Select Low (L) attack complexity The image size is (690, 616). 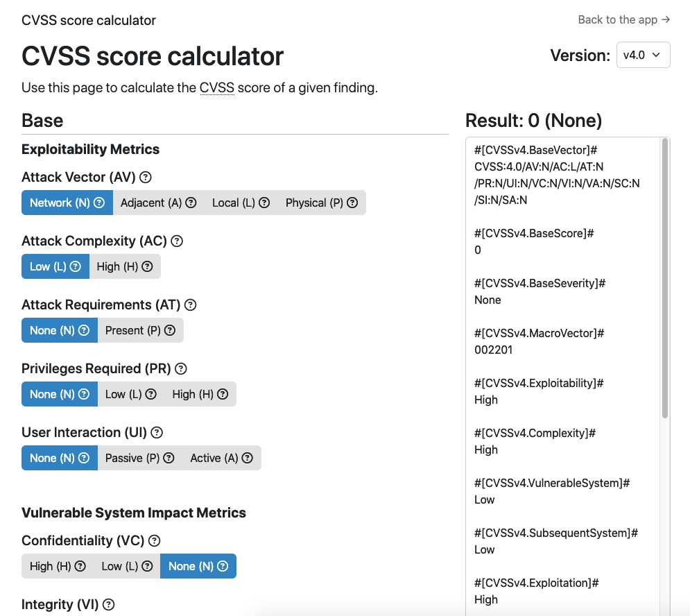55,266
